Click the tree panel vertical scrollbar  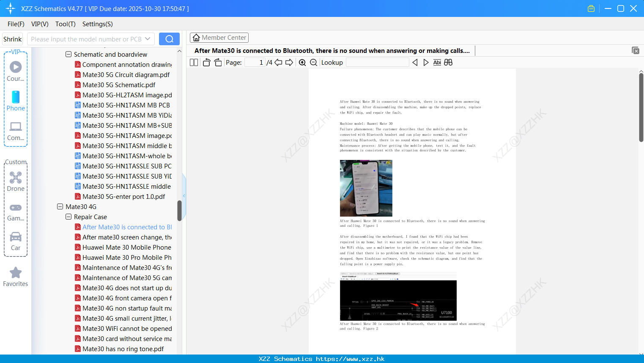pos(179,210)
